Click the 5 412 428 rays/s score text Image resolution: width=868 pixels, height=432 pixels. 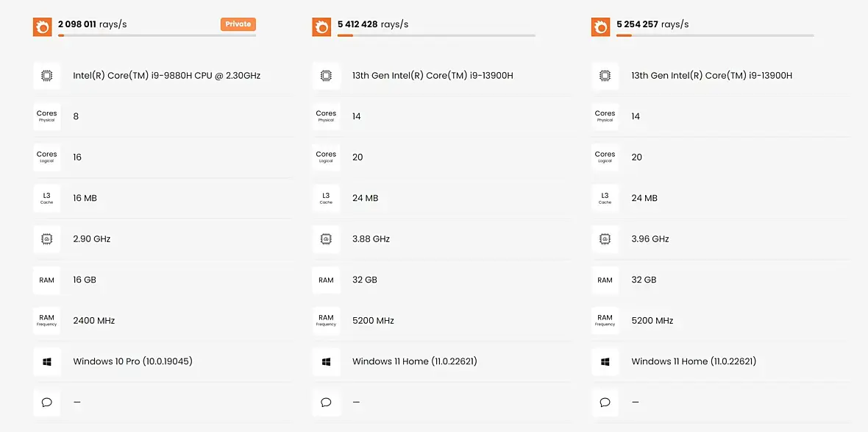(373, 24)
